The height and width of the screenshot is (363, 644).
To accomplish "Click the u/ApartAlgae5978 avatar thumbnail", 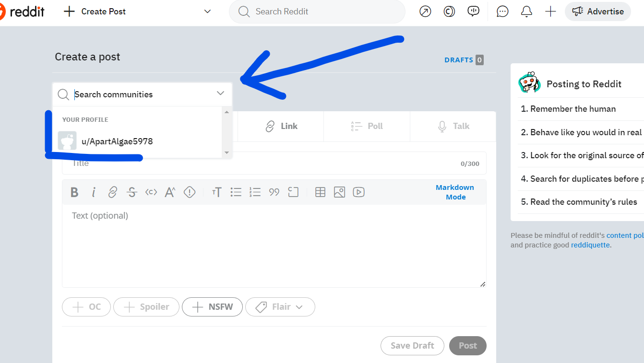I will (67, 141).
